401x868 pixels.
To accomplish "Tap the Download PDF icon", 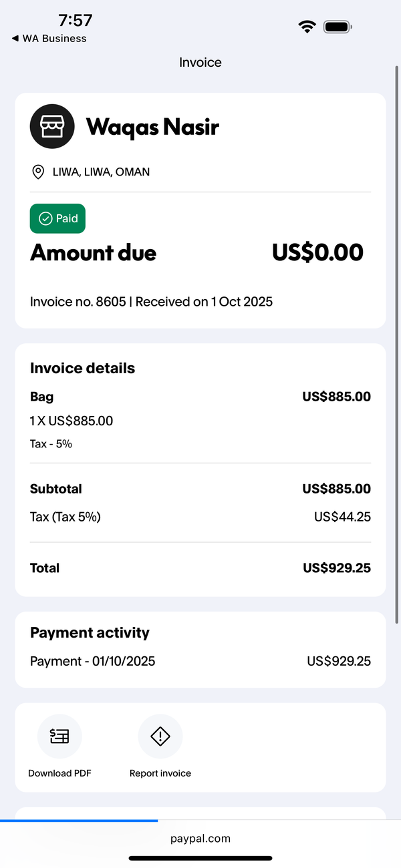I will click(59, 736).
